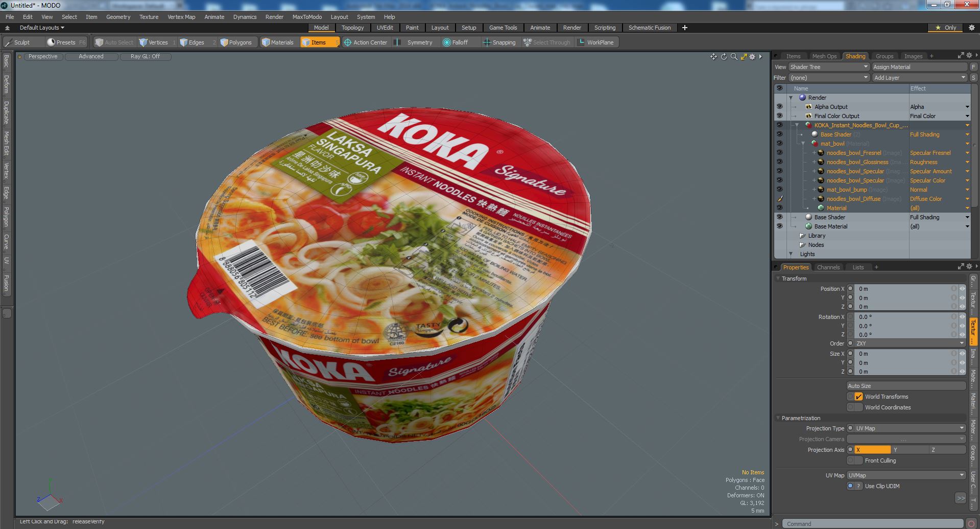Uncheck World Transforms checkbox
Screen dimensions: 980x529
[858, 397]
